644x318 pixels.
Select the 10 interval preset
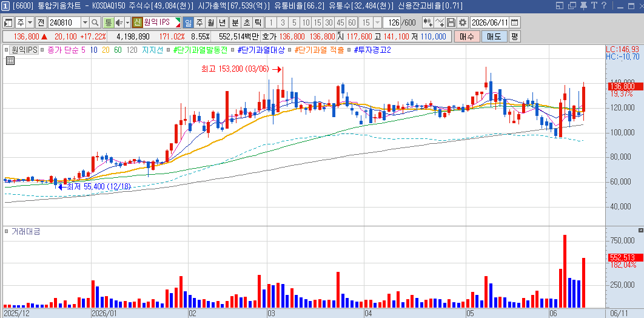(306, 22)
